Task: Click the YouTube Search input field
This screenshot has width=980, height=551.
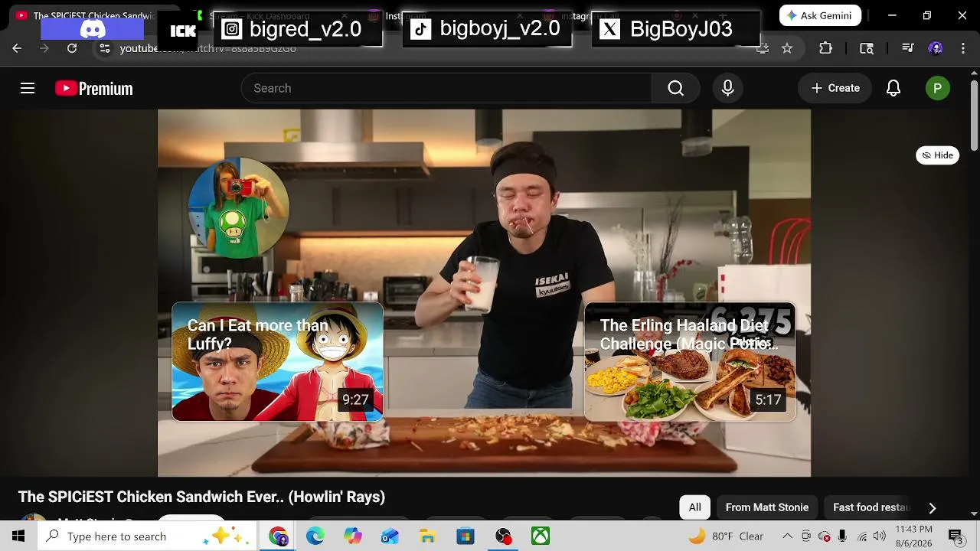Action: point(446,88)
